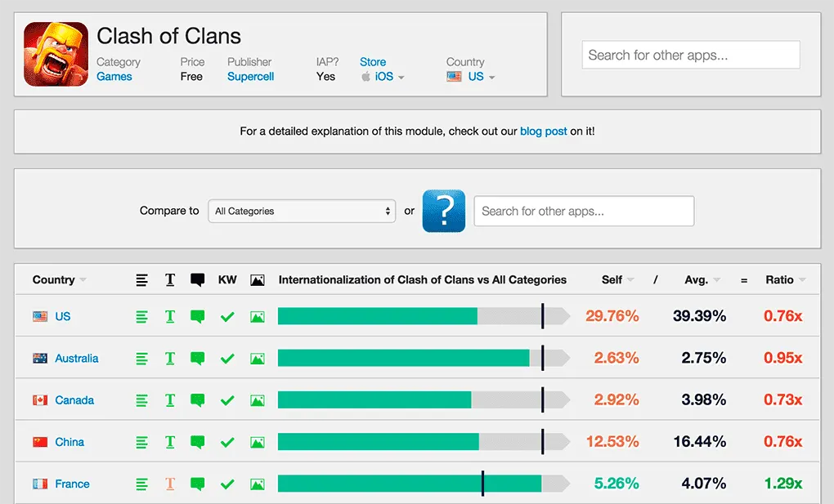Click the US row speech bubble icon

pos(197,317)
